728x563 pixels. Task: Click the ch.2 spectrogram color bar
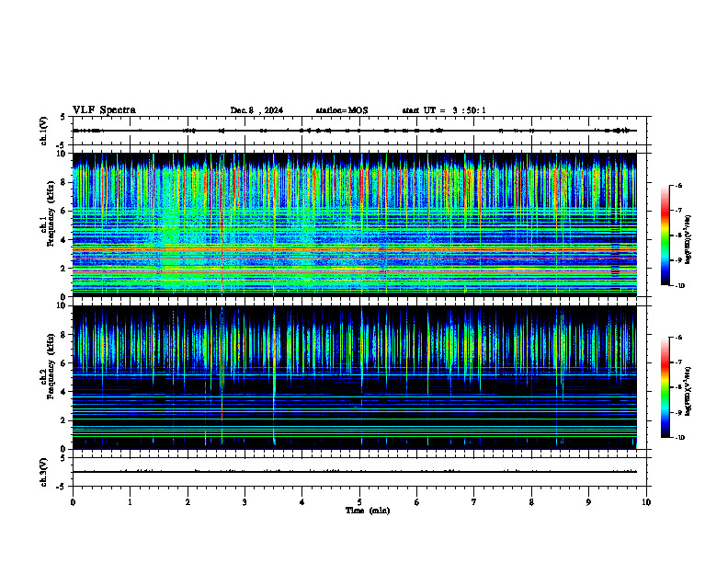click(x=665, y=387)
